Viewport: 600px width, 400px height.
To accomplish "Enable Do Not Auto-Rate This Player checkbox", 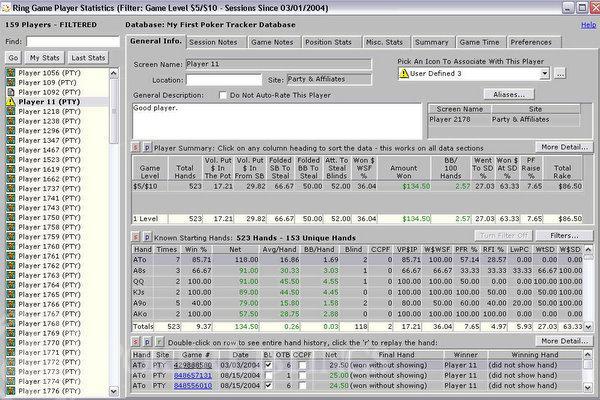I will [x=223, y=95].
